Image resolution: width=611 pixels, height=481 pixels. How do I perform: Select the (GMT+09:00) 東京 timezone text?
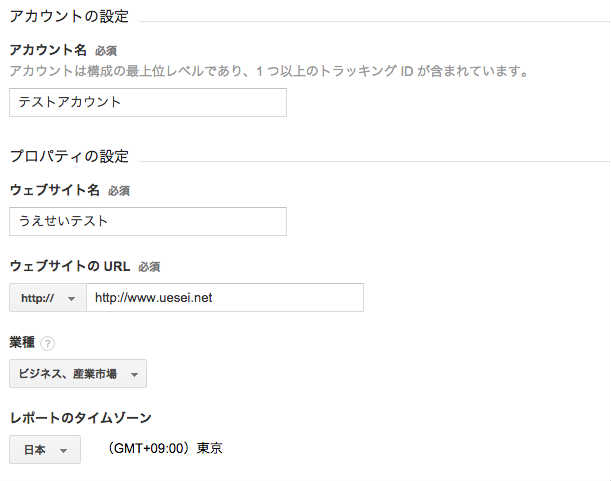pyautogui.click(x=164, y=448)
